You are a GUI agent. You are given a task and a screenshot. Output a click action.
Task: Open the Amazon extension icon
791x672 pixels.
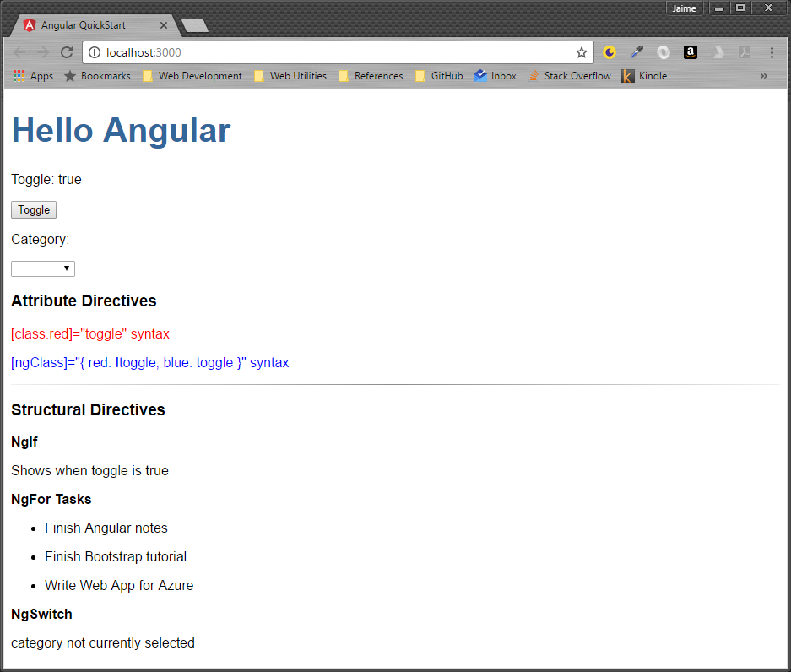click(691, 52)
